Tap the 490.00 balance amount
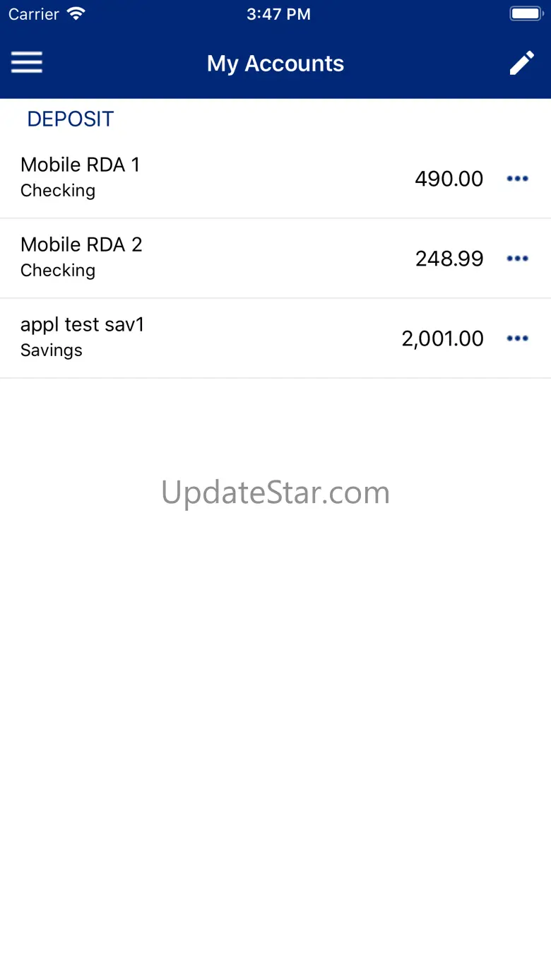 [449, 179]
